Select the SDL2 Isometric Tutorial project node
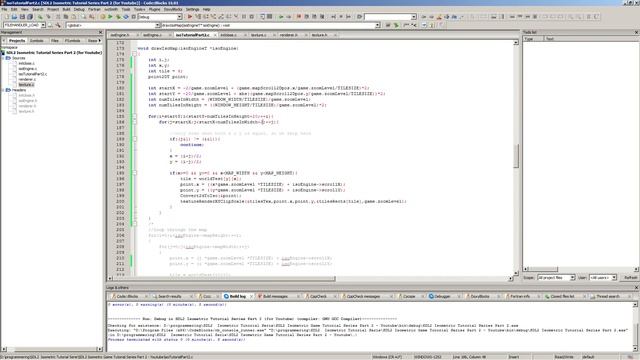The height and width of the screenshot is (360, 640). click(x=54, y=53)
